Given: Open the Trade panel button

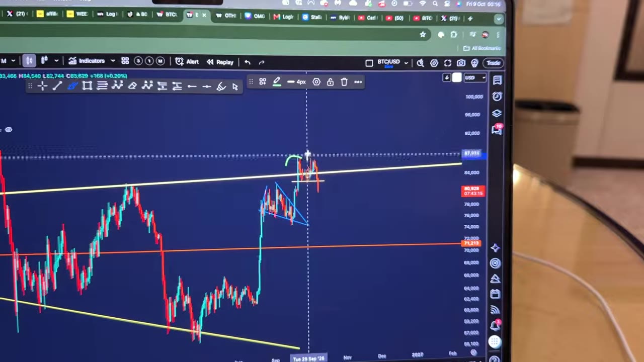Looking at the screenshot, I should 494,63.
